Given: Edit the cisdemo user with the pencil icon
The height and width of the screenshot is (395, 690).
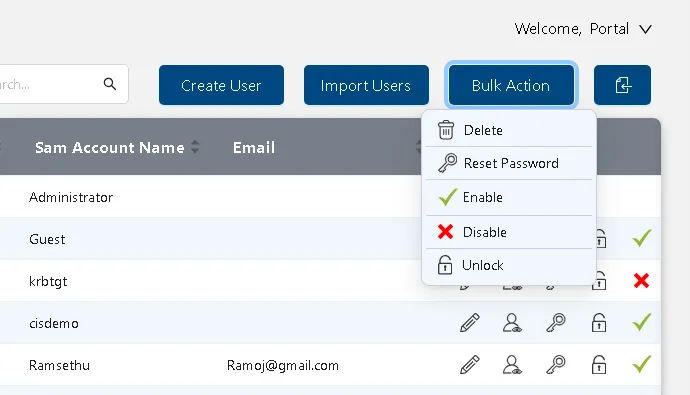Looking at the screenshot, I should [470, 322].
